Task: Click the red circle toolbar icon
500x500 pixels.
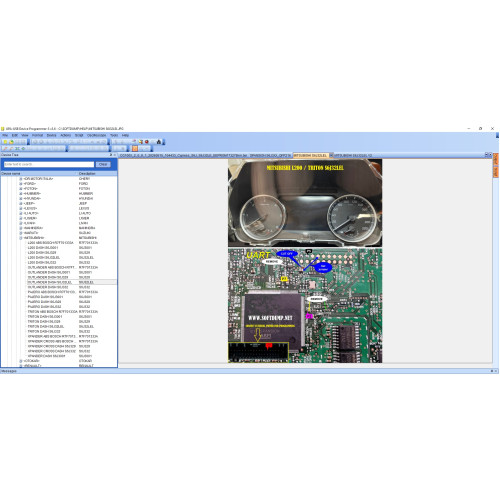Action: (147, 142)
